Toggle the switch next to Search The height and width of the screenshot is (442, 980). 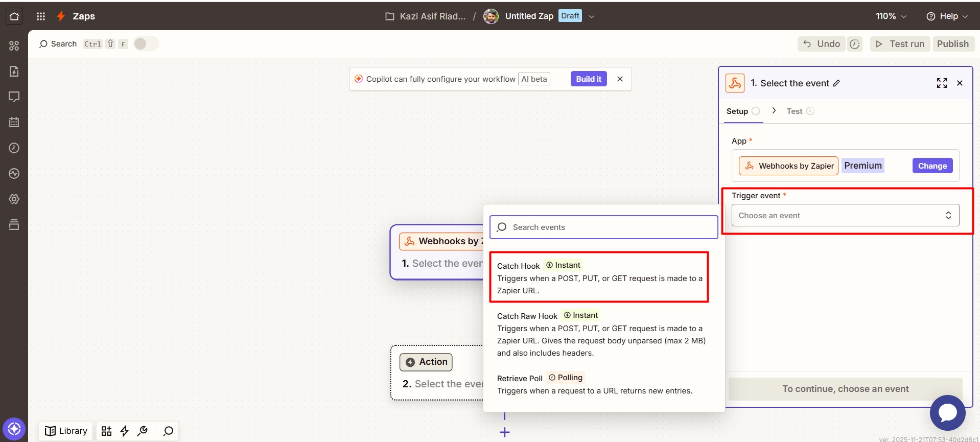pos(146,44)
